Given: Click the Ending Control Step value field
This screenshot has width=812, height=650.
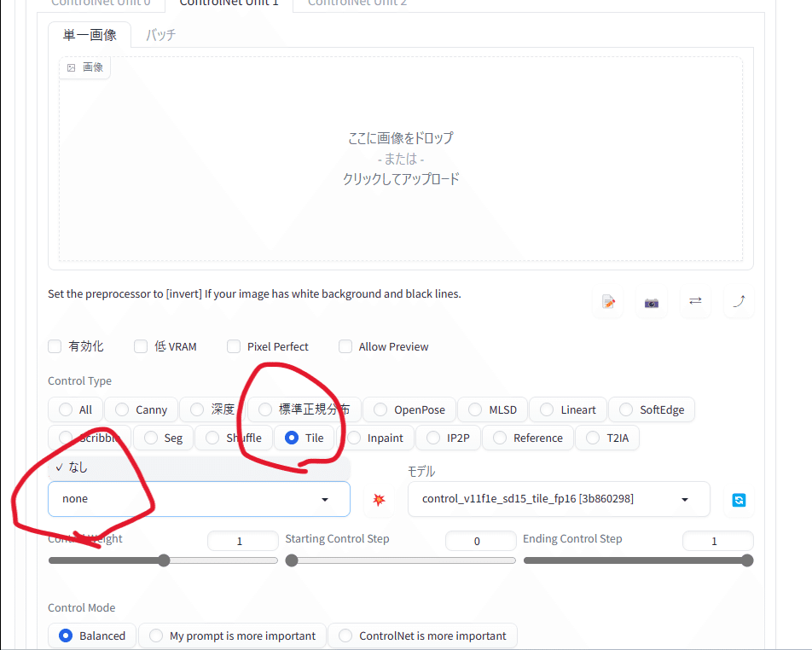Looking at the screenshot, I should click(718, 541).
